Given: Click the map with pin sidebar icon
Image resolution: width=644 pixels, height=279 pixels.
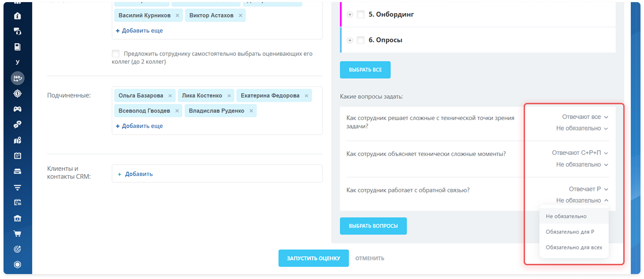Looking at the screenshot, I should click(17, 140).
